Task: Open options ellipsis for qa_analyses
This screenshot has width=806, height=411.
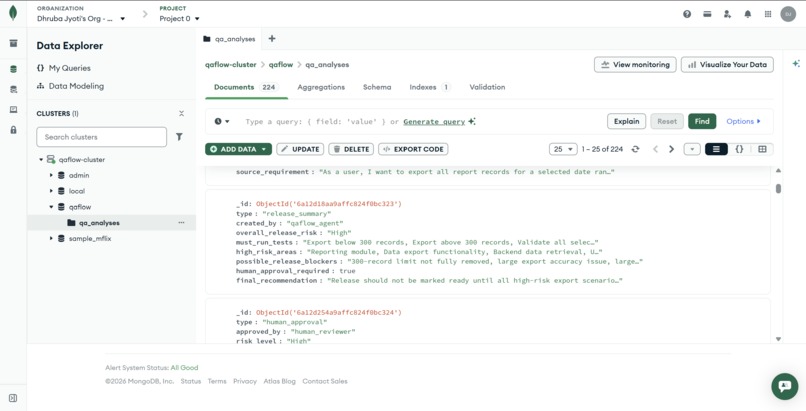Action: click(181, 223)
